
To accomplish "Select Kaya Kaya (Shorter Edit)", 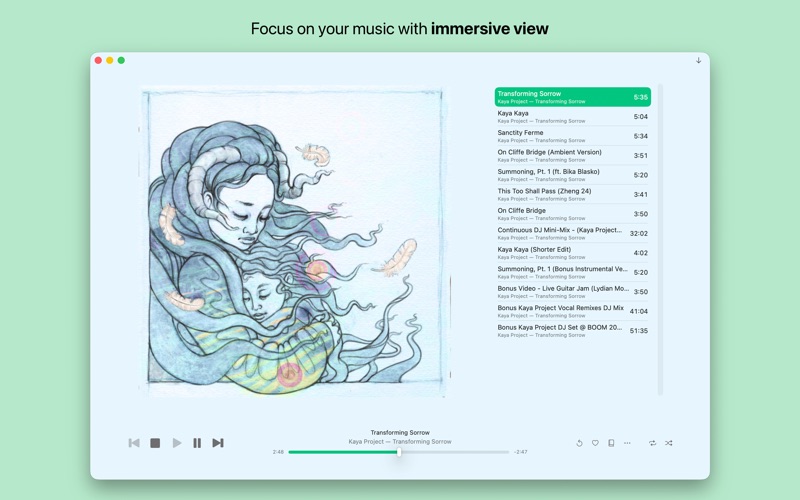I will click(572, 253).
